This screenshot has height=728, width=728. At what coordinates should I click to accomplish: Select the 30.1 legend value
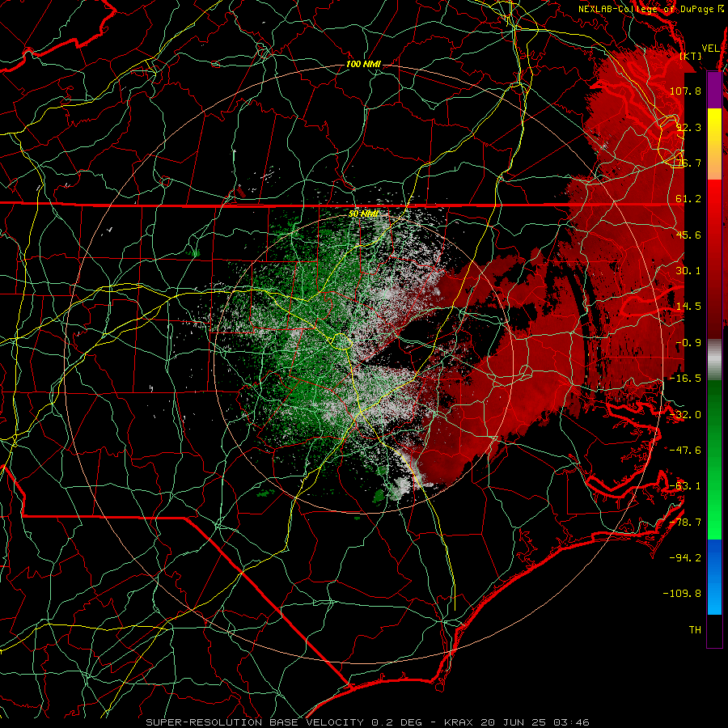688,271
